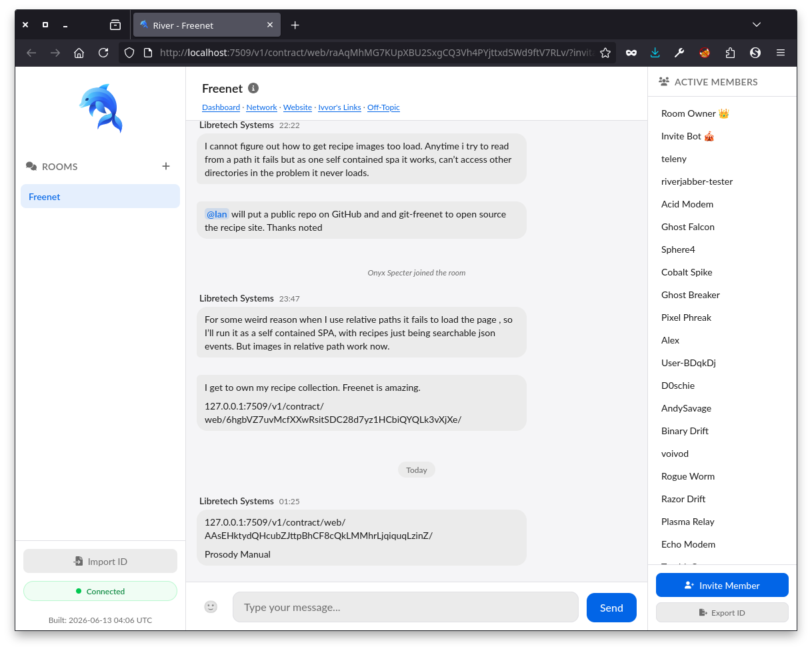The width and height of the screenshot is (812, 651).
Task: Reload the current page
Action: pyautogui.click(x=103, y=53)
